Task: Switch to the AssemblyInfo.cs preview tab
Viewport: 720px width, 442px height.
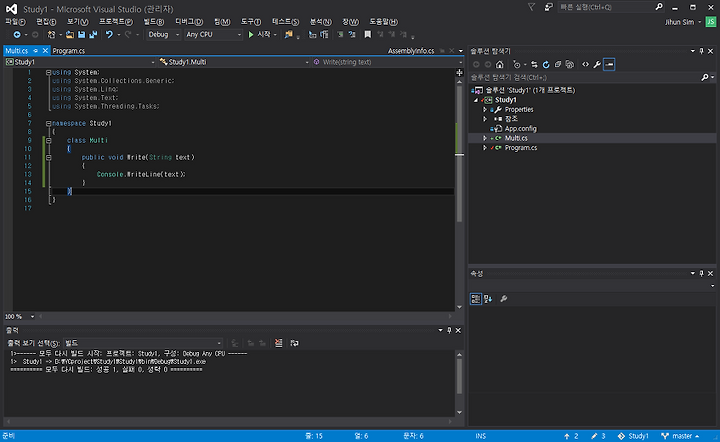Action: 411,50
